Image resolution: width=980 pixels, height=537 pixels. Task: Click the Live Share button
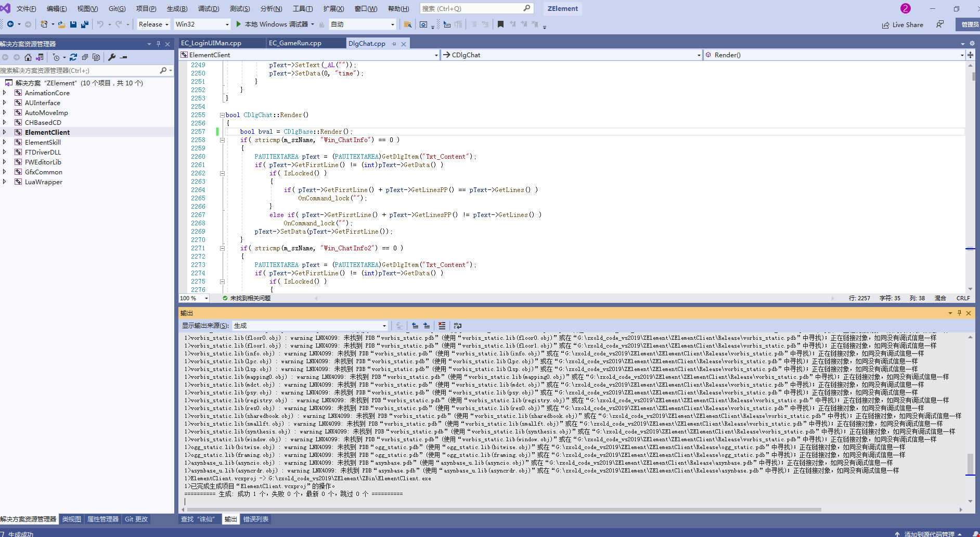click(902, 24)
